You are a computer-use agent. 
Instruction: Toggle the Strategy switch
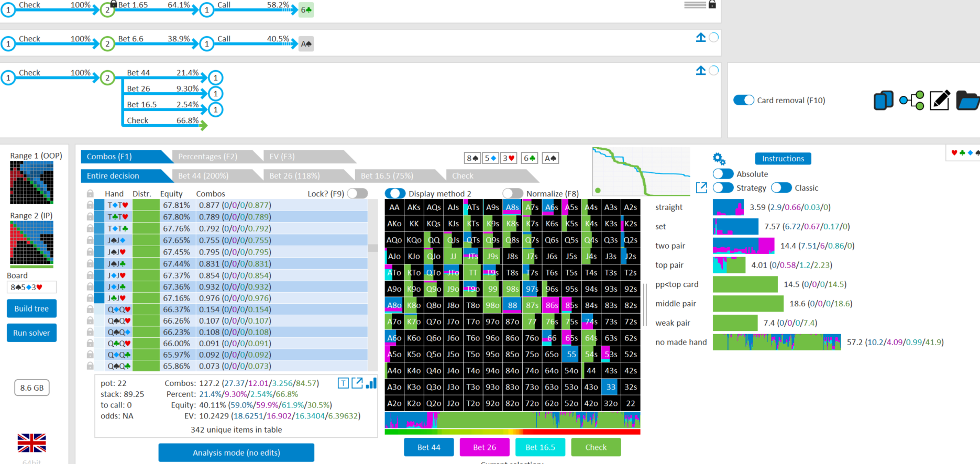(x=723, y=187)
